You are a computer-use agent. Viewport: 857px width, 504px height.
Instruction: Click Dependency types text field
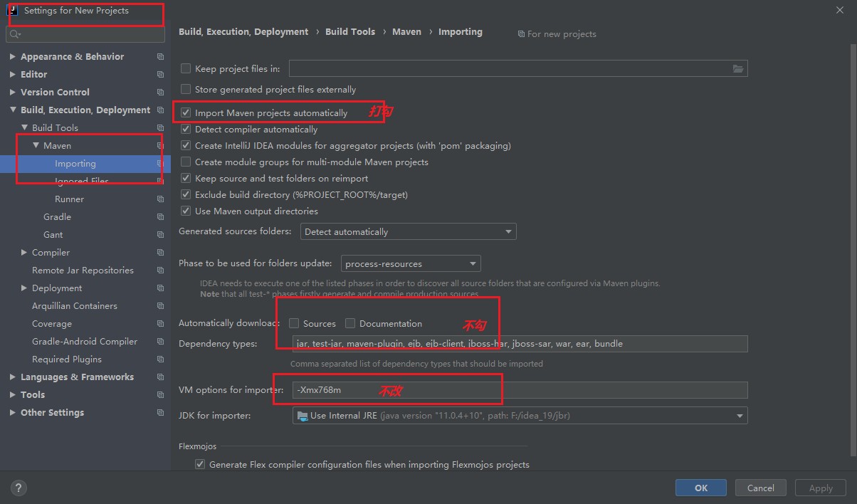pyautogui.click(x=520, y=344)
